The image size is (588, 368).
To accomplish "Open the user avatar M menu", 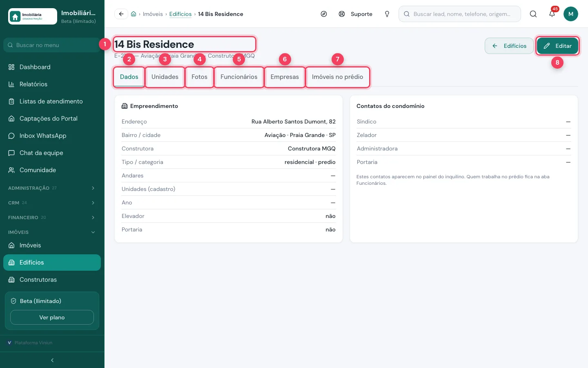I will [x=571, y=14].
